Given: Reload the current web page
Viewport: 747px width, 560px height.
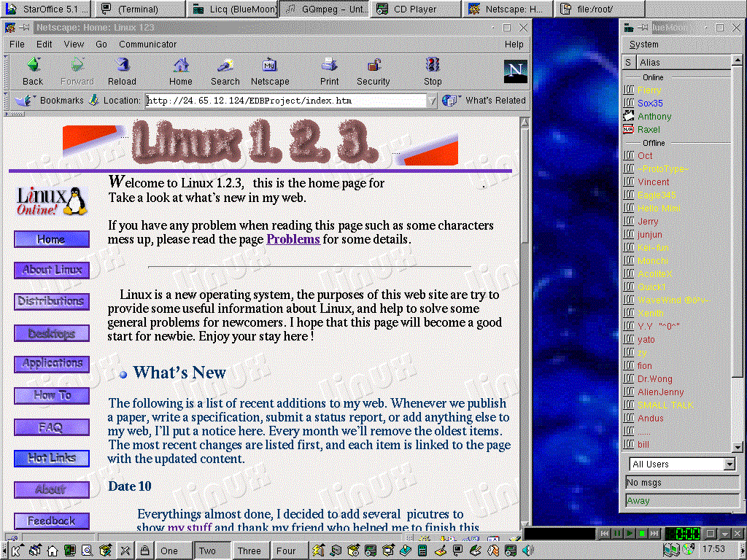Looking at the screenshot, I should [x=122, y=71].
